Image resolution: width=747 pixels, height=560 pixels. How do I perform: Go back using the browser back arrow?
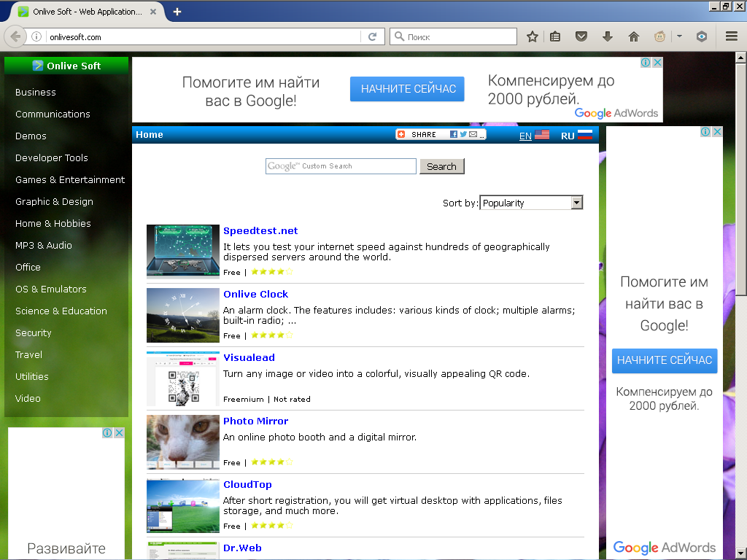pyautogui.click(x=15, y=36)
